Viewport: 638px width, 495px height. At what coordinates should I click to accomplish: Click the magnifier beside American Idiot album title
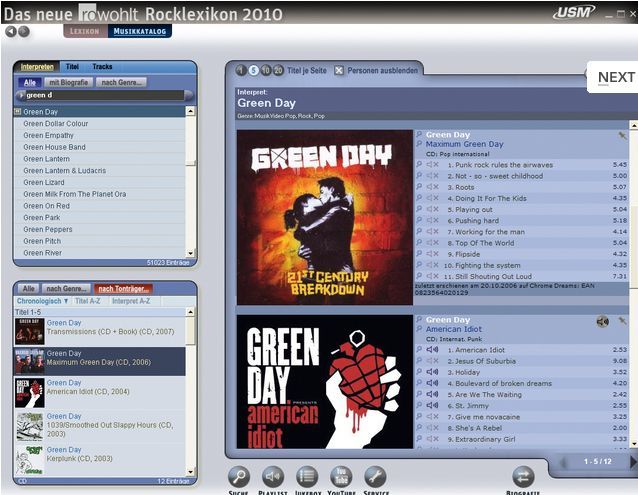tap(419, 329)
